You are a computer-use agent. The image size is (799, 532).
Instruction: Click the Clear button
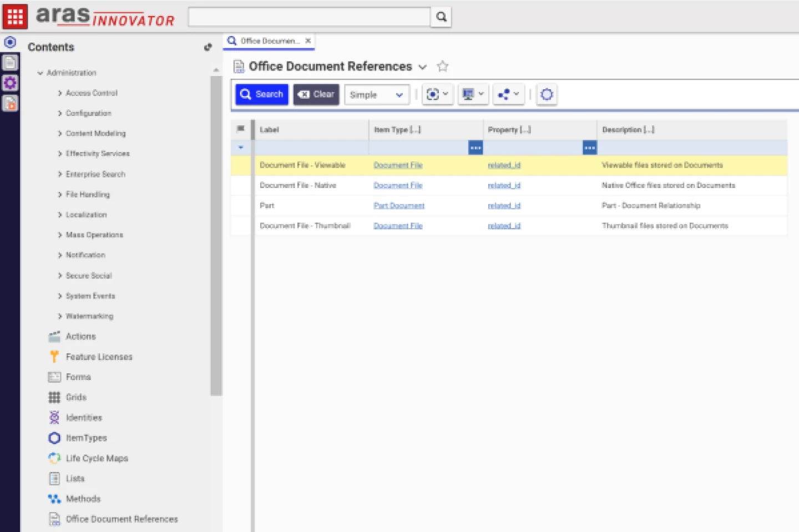click(x=316, y=94)
